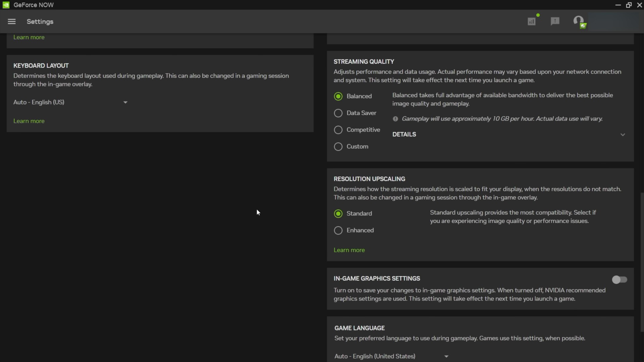The image size is (644, 362).
Task: Expand the streaming quality DETAILS section
Action: (623, 134)
